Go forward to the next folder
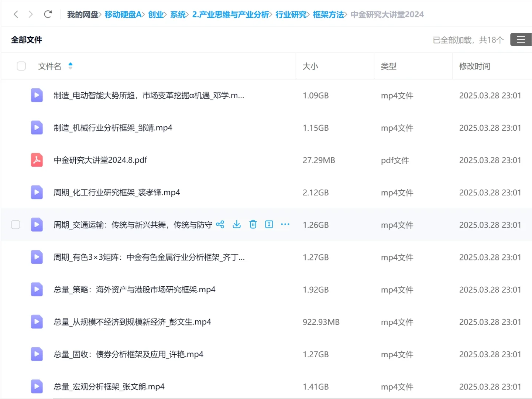The height and width of the screenshot is (399, 532). [31, 14]
